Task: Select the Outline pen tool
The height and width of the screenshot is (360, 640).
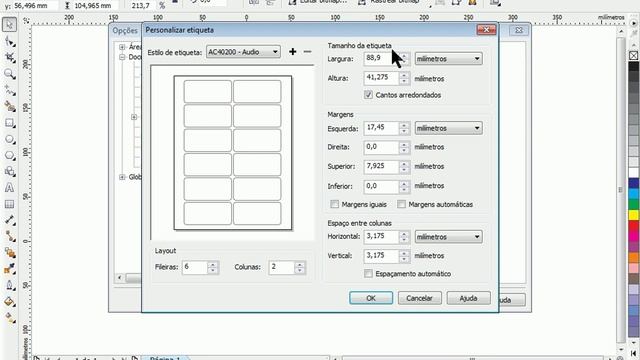Action: pos(9,285)
